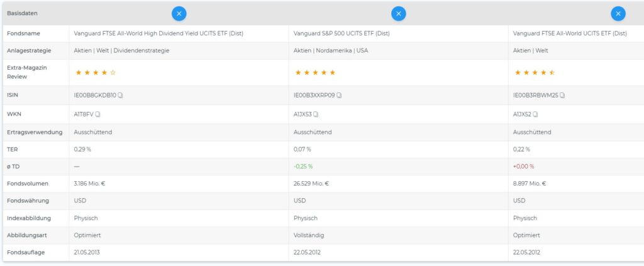Remove the FTSE All-World UCITS ETF column
The width and height of the screenshot is (644, 266).
tap(618, 14)
